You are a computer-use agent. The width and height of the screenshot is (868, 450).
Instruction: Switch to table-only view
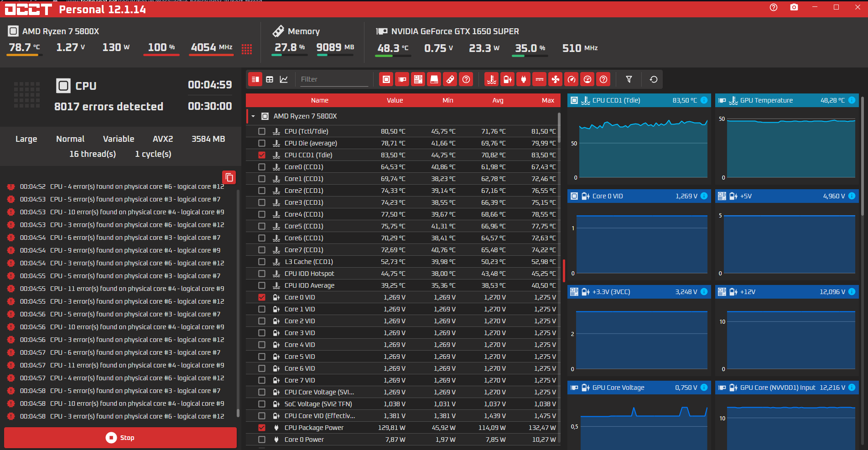[x=270, y=79]
